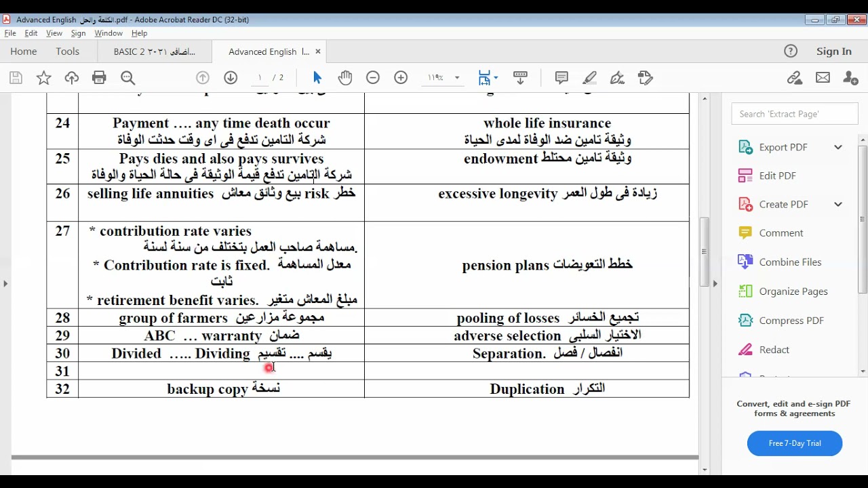Expand Create PDF options chevron
This screenshot has height=488, width=868.
tap(838, 204)
